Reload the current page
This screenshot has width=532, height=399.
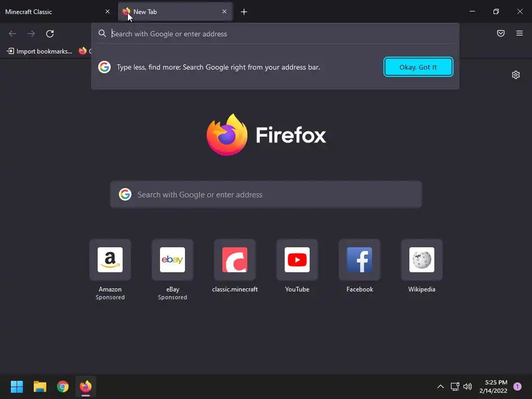coord(50,34)
